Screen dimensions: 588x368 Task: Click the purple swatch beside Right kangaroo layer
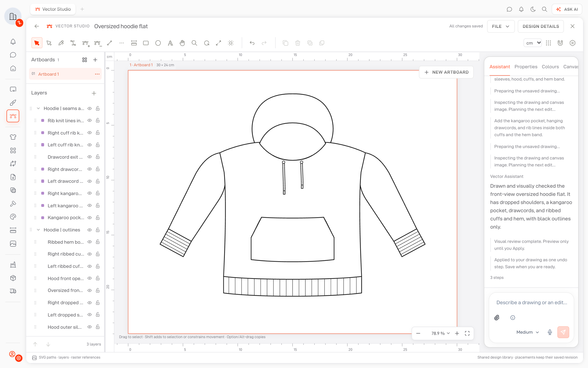click(43, 193)
